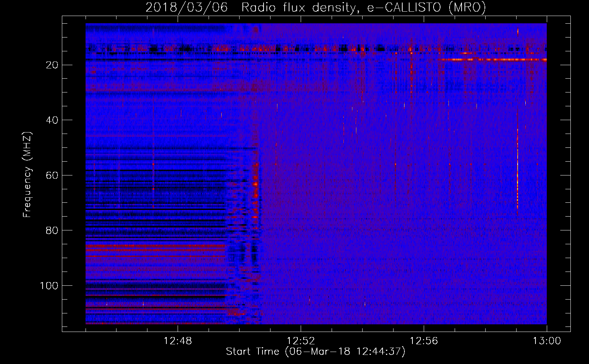Screen dimensions: 589x364
Task: Click the 80 MHz frequency tick label
Action: click(52, 230)
